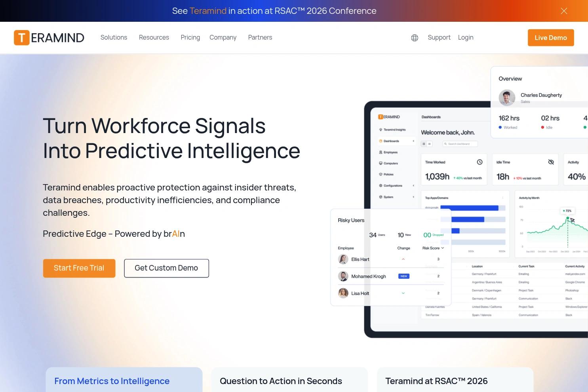Go to the Pricing page

pos(190,38)
